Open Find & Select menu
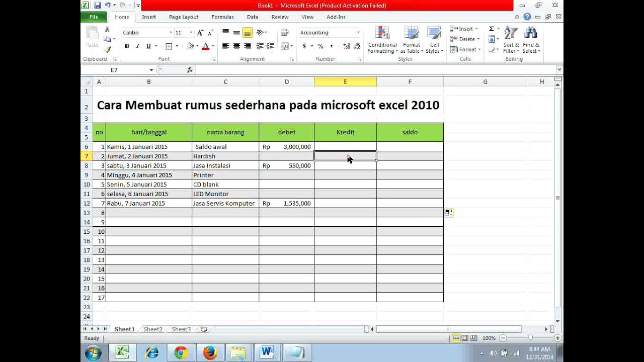Viewport: 644px width, 362px height. 531,40
